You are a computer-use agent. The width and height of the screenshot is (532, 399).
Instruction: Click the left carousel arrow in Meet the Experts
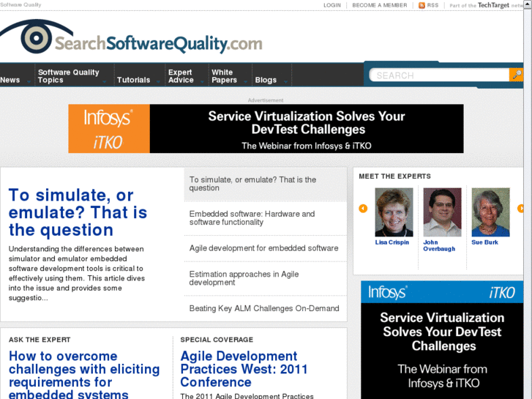pyautogui.click(x=363, y=208)
